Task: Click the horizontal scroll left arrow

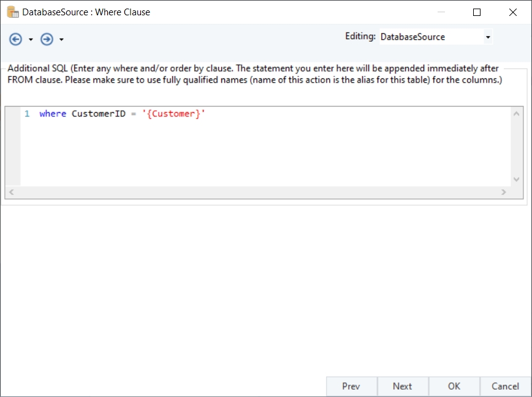Action: point(11,192)
